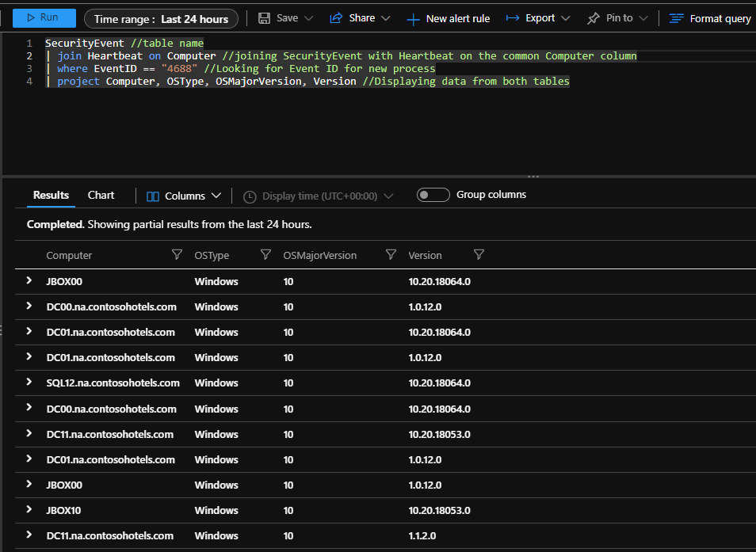Select the Results tab
Screen dimensions: 756x552
coord(50,195)
